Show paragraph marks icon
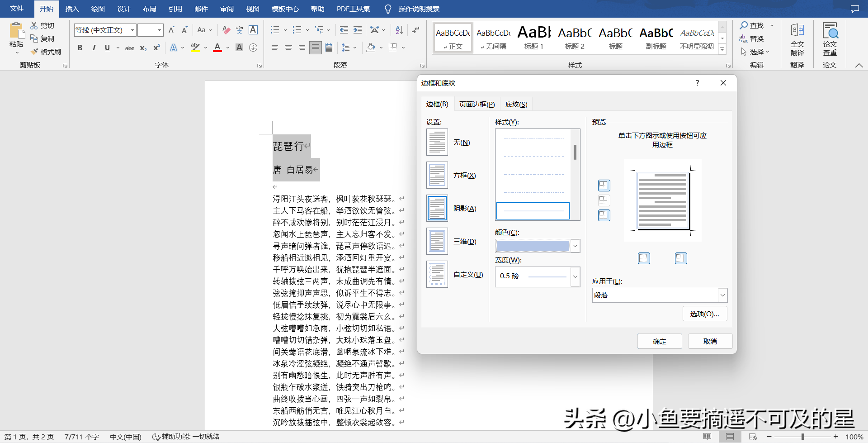Image resolution: width=868 pixels, height=443 pixels. 415,30
